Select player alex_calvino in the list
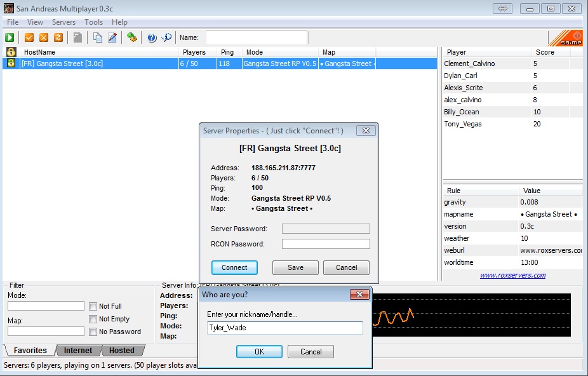588x376 pixels. point(512,100)
